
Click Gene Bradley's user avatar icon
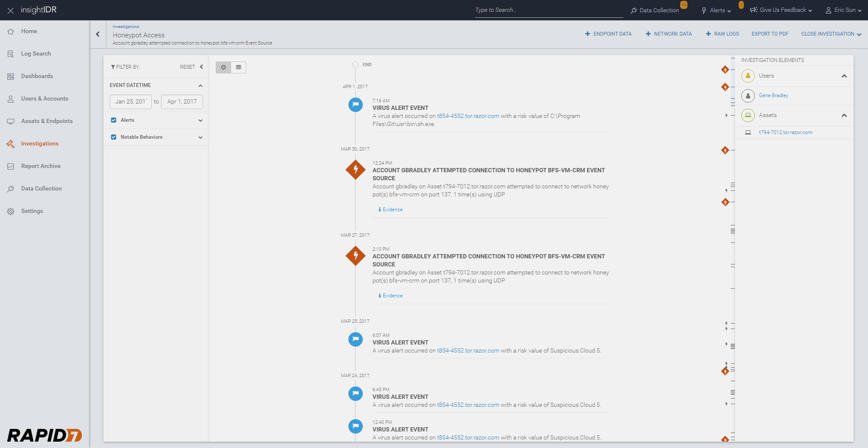point(748,96)
